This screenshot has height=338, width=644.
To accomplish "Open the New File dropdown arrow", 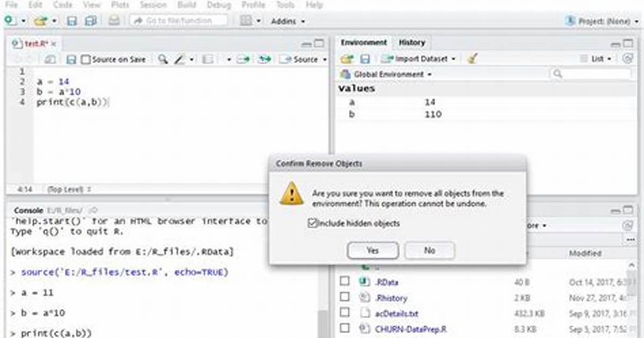I will (x=23, y=21).
